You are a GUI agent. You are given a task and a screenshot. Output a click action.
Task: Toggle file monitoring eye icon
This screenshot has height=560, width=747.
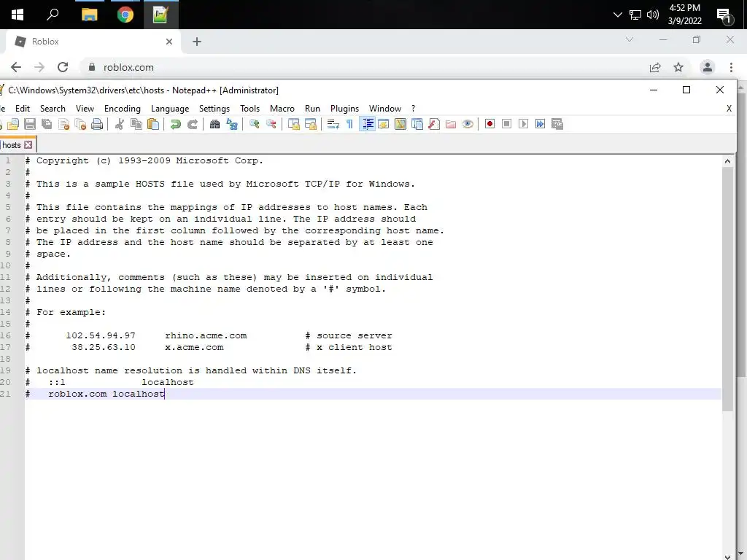(468, 124)
